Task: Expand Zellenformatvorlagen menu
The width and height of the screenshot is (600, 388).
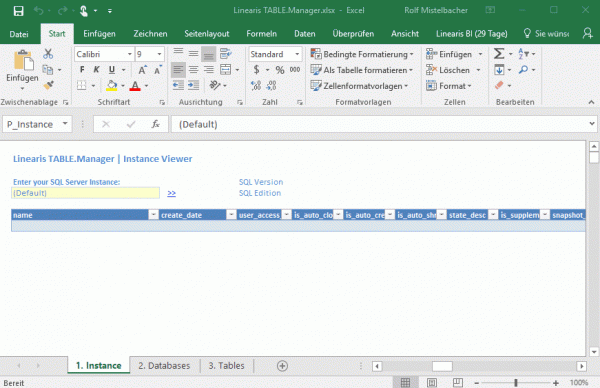Action: 359,86
